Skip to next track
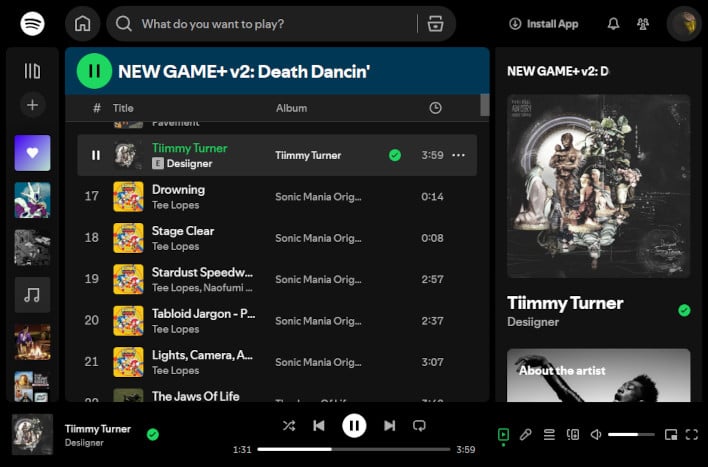Viewport: 708px width, 467px height. (x=390, y=425)
